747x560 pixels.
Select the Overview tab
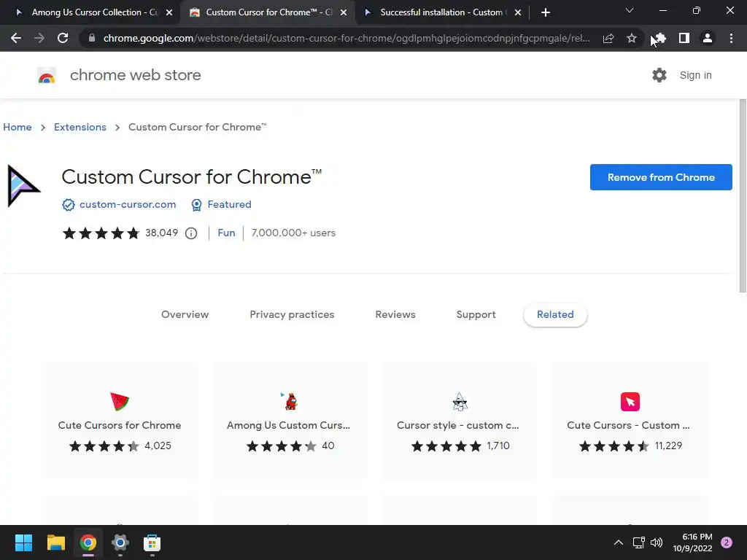185,315
